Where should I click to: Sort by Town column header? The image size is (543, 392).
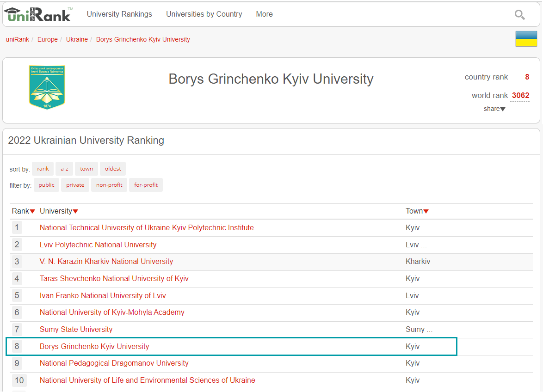click(417, 211)
